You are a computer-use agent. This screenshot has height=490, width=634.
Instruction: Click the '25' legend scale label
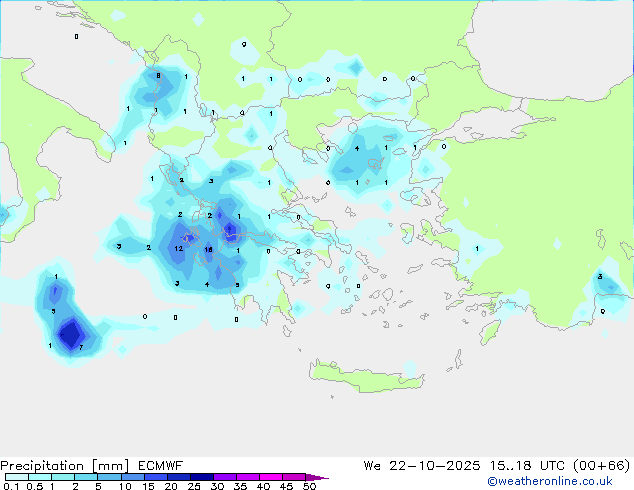point(194,486)
